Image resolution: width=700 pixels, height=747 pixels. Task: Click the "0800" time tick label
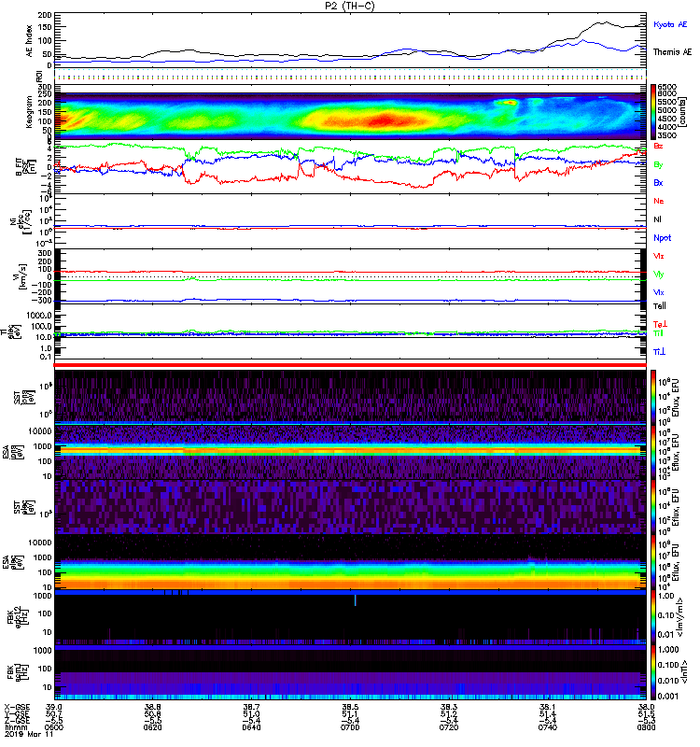pyautogui.click(x=646, y=727)
